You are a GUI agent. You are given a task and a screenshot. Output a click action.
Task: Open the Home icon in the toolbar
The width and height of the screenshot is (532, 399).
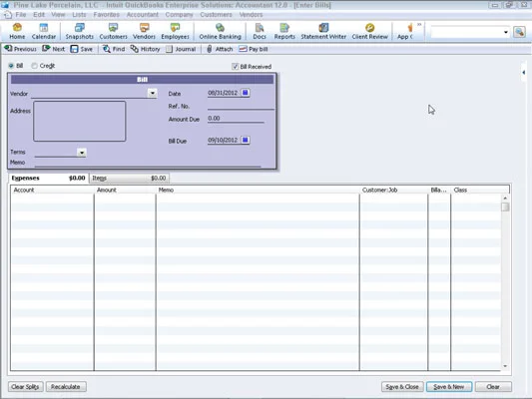pyautogui.click(x=17, y=31)
